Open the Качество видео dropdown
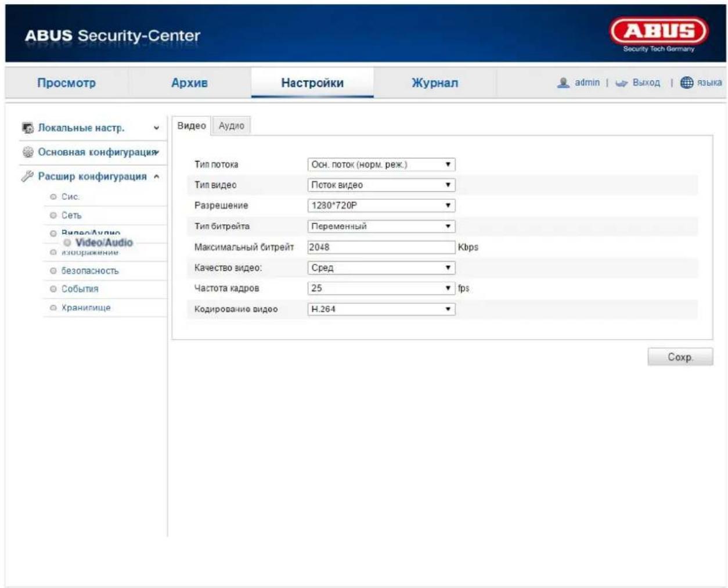 point(381,268)
